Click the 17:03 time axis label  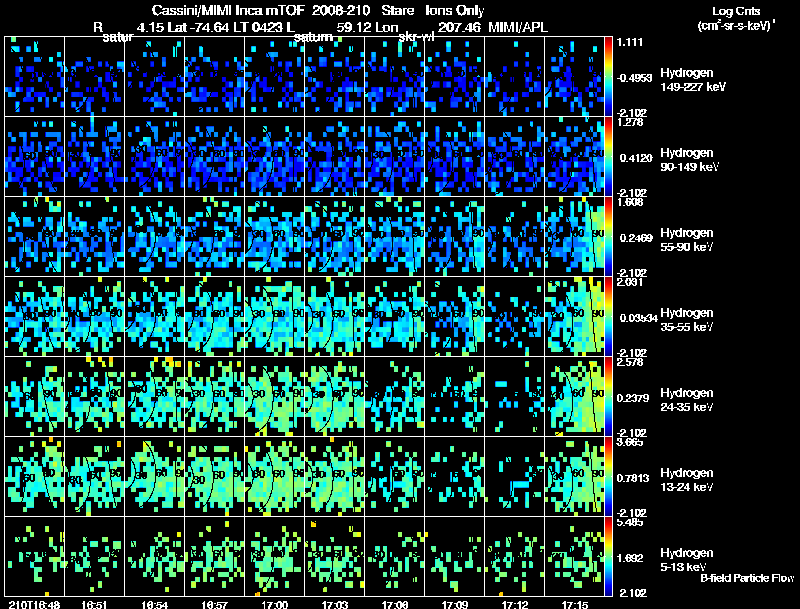(x=335, y=605)
